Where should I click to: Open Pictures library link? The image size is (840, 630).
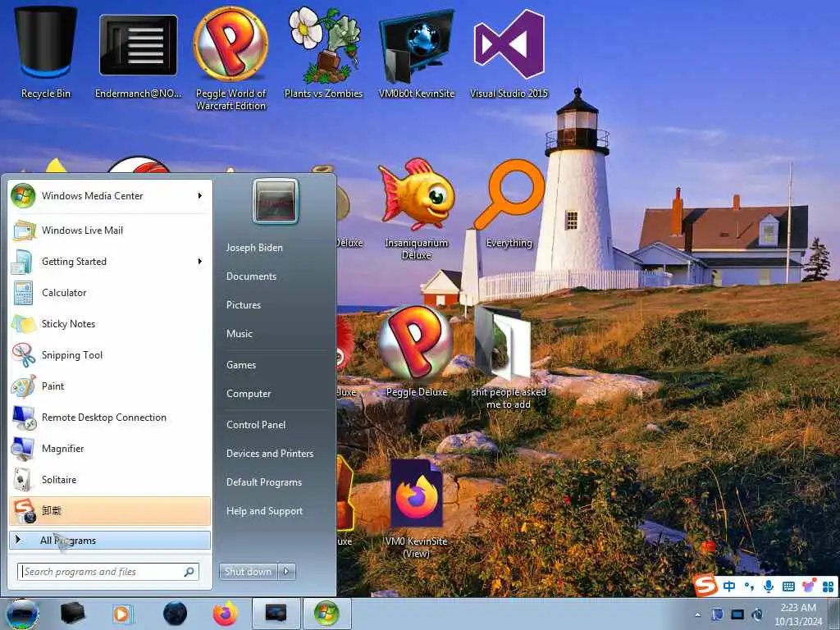244,305
